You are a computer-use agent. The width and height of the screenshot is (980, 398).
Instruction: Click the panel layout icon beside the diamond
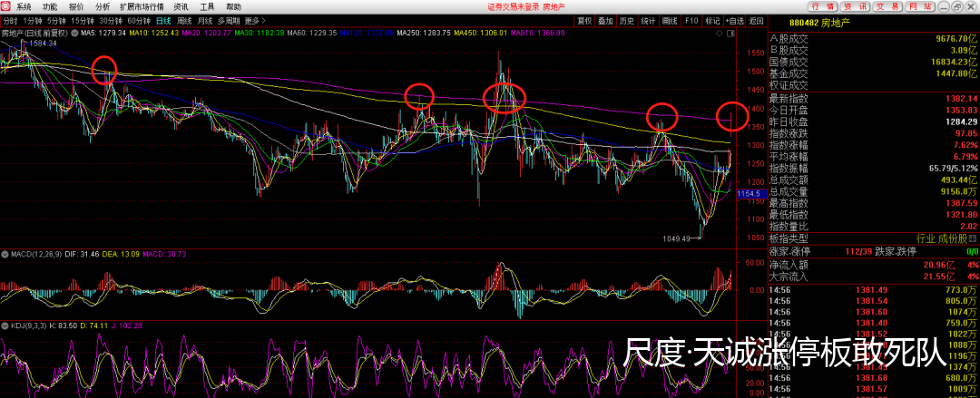coord(730,33)
